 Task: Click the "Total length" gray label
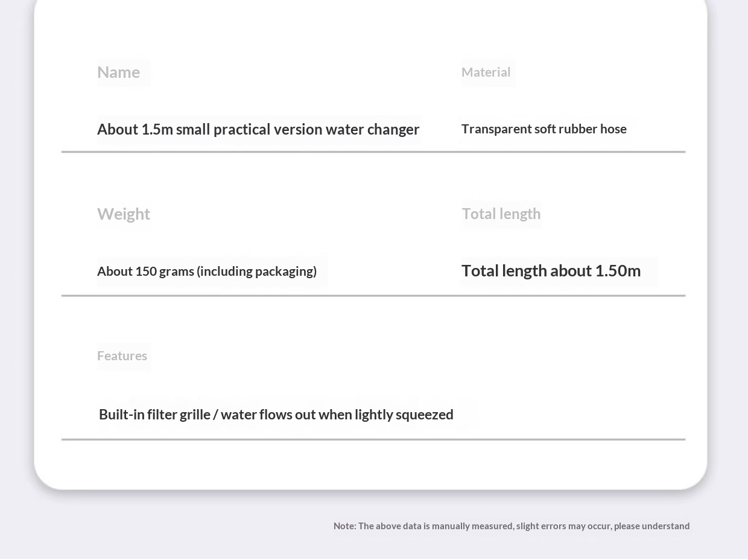[501, 214]
